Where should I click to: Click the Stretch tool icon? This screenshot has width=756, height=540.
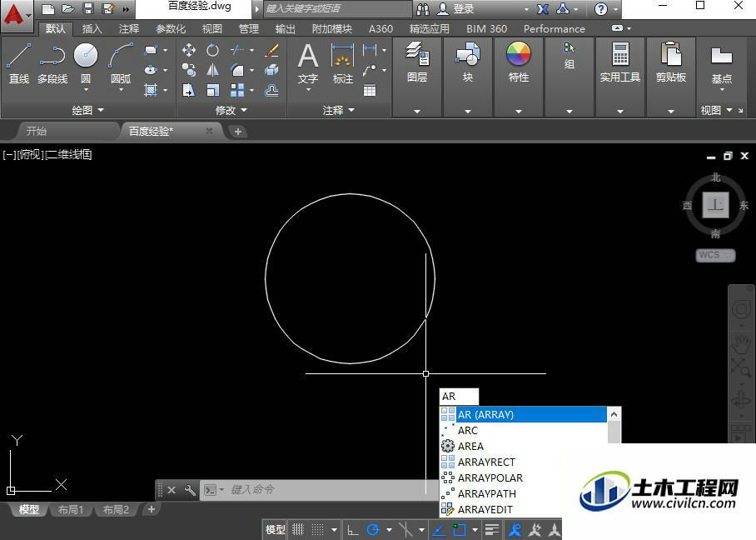click(188, 90)
